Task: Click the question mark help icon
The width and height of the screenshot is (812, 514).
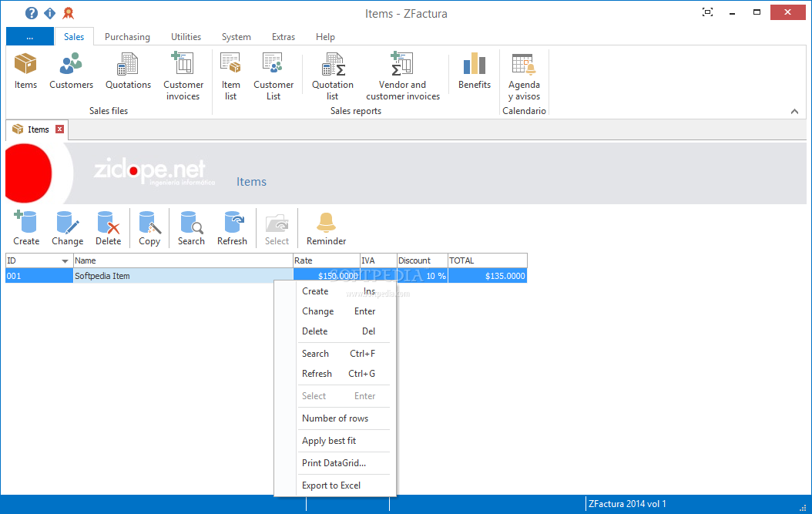Action: click(x=32, y=13)
